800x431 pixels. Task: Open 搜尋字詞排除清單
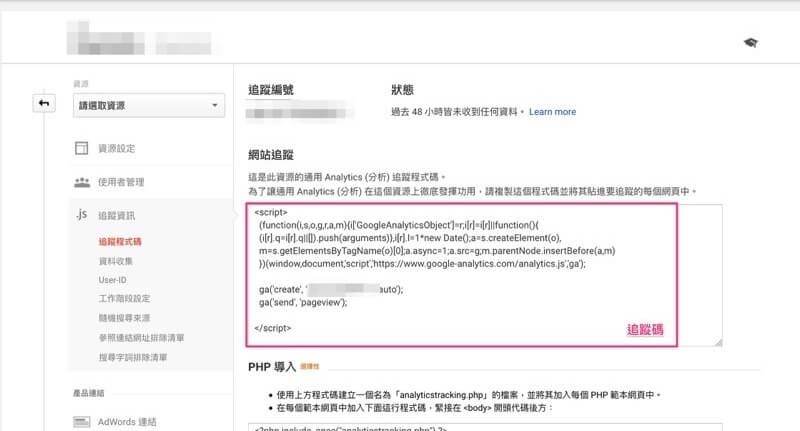coord(133,356)
